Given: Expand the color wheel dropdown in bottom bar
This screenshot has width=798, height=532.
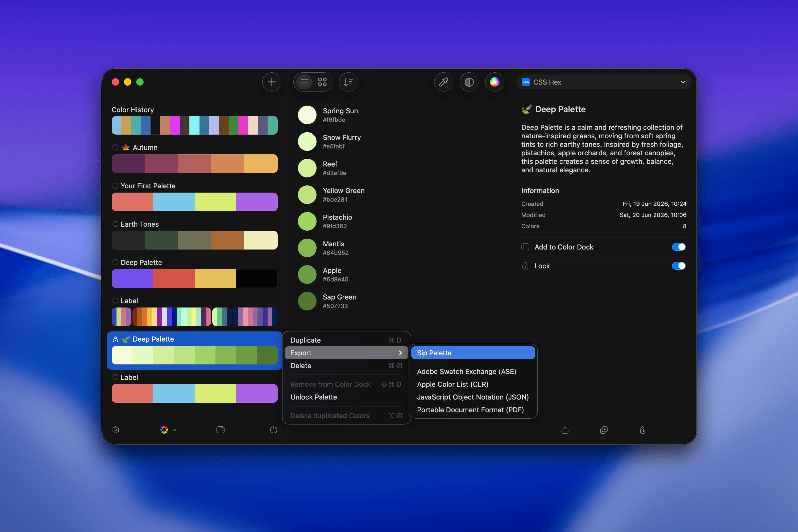Looking at the screenshot, I should [x=174, y=430].
